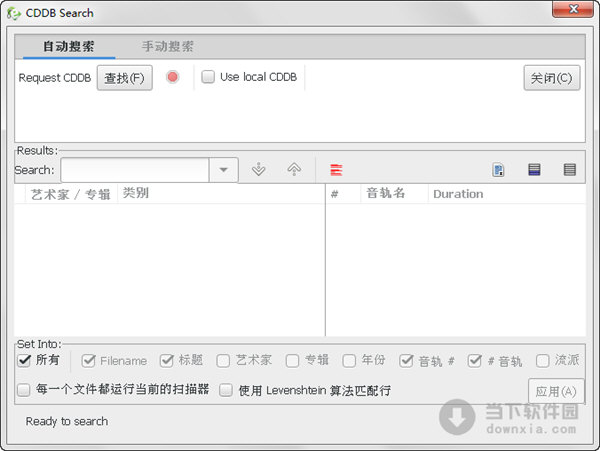Viewport: 600px width, 451px height.
Task: Click the 关闭(C) button
Action: pyautogui.click(x=551, y=78)
